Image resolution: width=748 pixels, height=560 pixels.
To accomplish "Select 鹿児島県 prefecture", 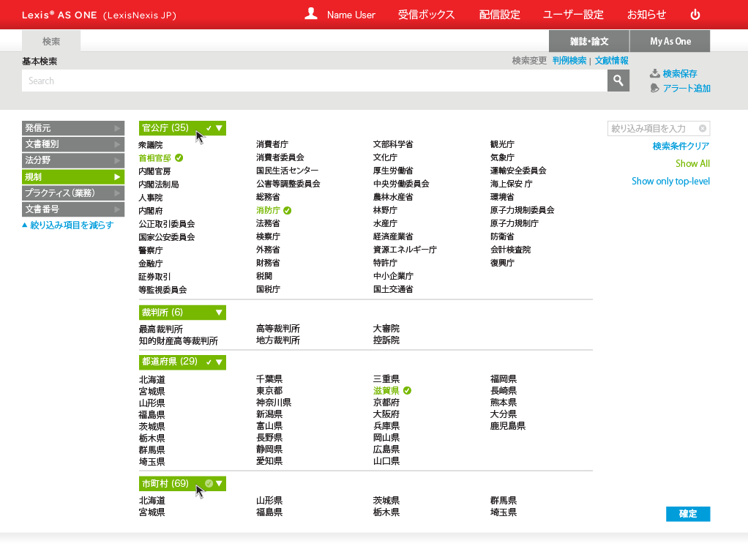I will tap(508, 426).
